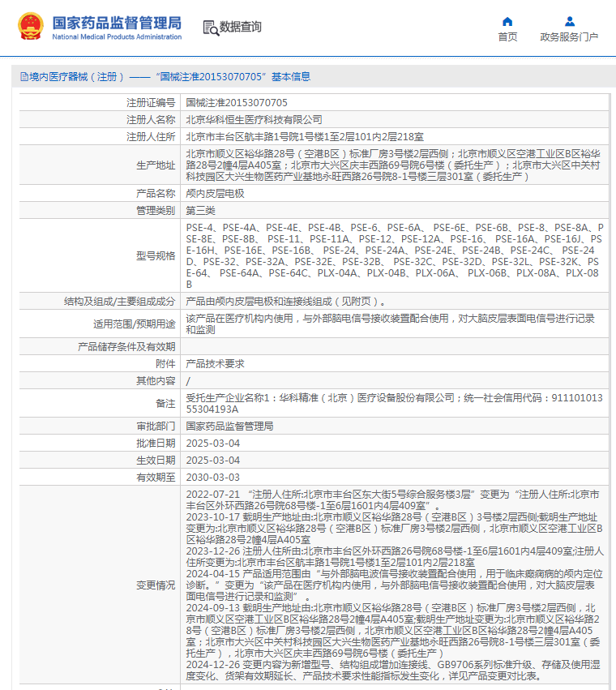Viewport: 616px width, 690px height.
Task: Click the NMPA national emblem logo
Action: (30, 27)
